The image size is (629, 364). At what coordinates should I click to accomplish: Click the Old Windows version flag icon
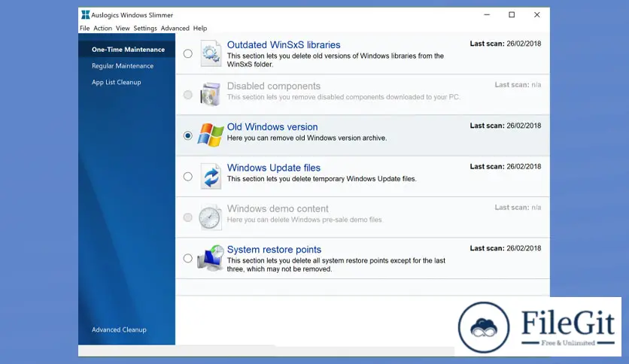coord(211,135)
